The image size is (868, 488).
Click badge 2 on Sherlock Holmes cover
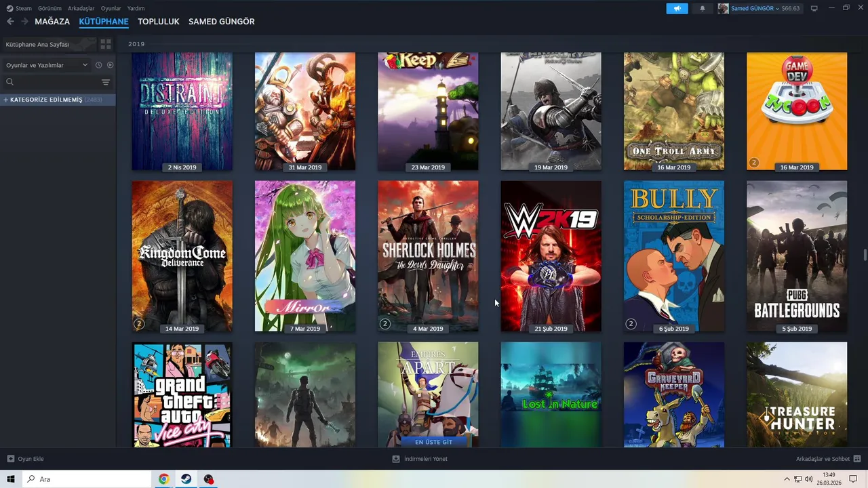385,324
